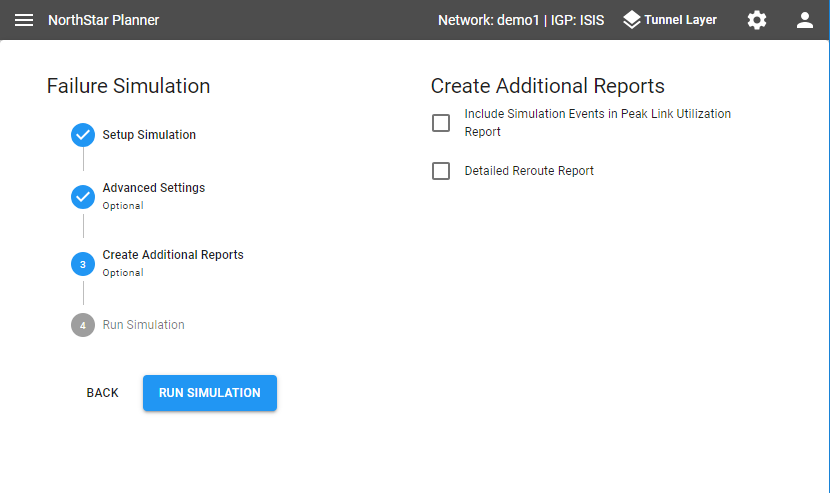This screenshot has width=830, height=493.
Task: Select the Create Additional Reports step label
Action: (x=173, y=255)
